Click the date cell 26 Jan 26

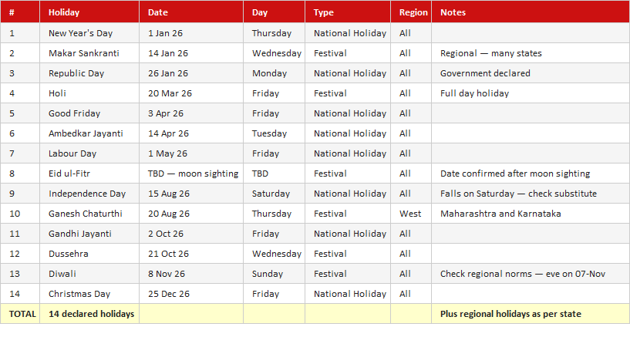pos(190,73)
